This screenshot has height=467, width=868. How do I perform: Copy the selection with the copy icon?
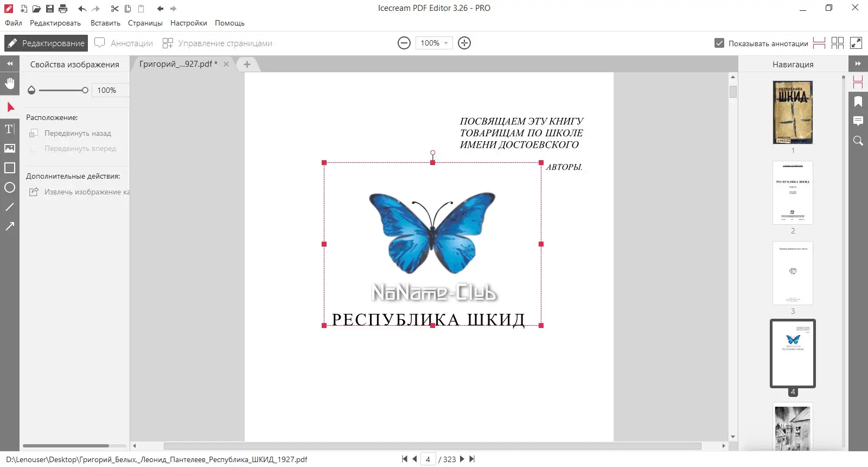pyautogui.click(x=128, y=9)
